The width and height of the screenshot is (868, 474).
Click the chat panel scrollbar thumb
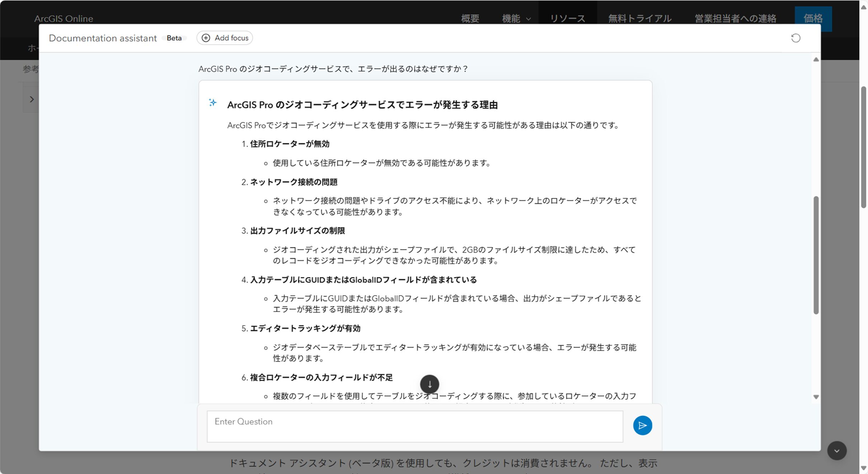816,255
